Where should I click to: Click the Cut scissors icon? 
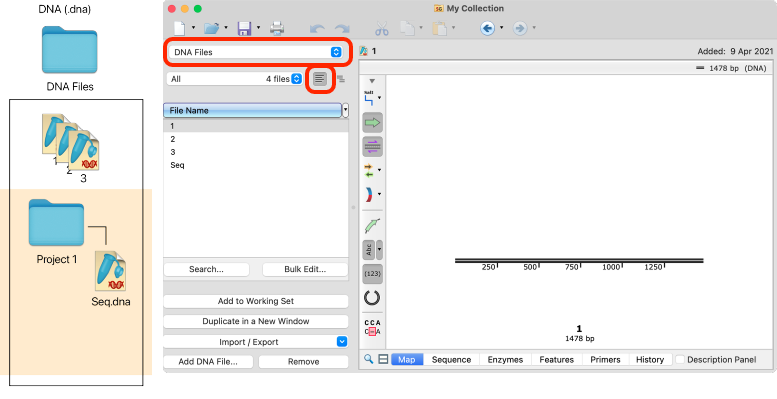(382, 29)
